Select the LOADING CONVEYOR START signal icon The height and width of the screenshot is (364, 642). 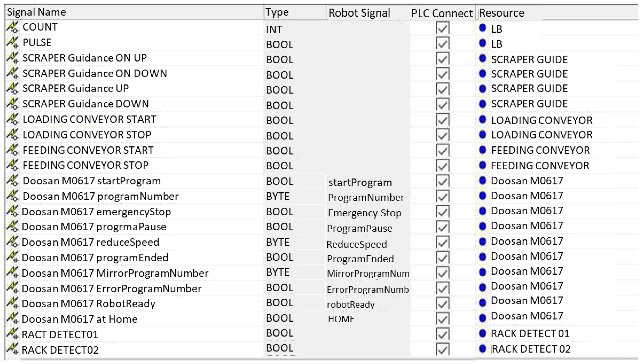coord(12,119)
